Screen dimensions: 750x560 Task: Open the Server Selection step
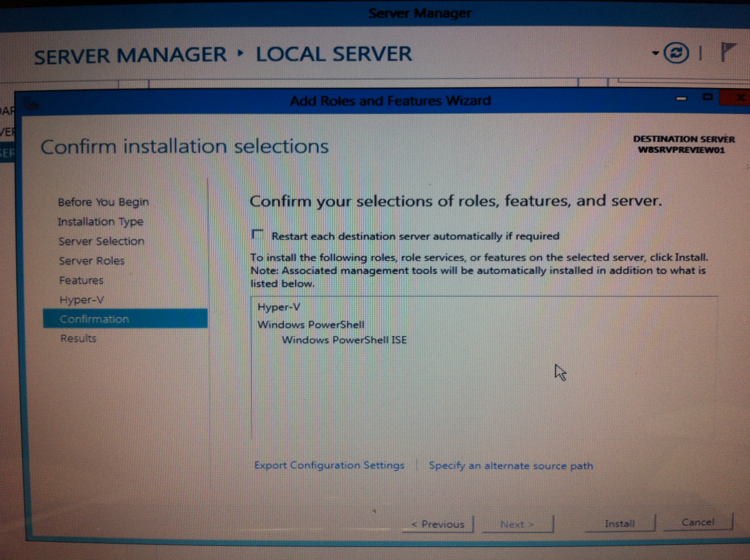[x=101, y=241]
